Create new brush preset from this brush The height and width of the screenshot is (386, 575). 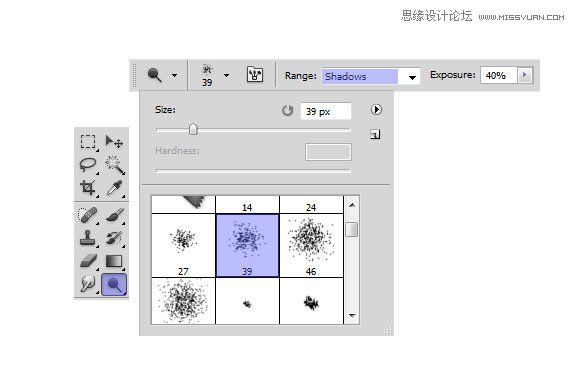[375, 135]
